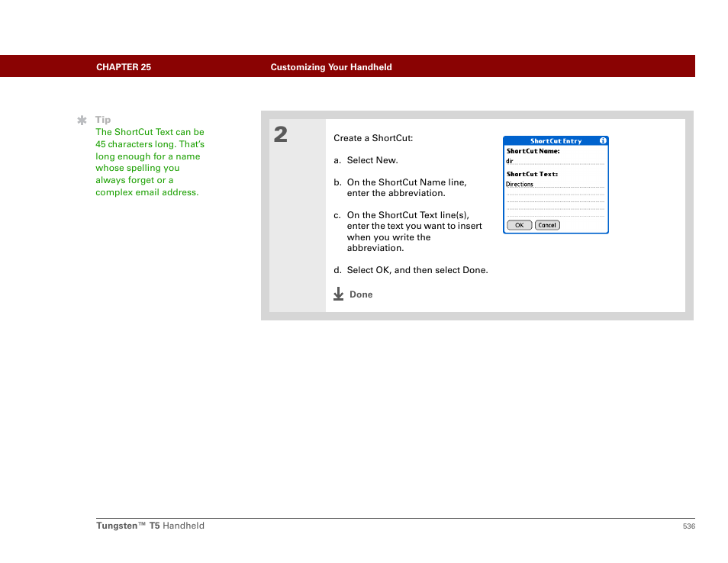The image size is (728, 563).
Task: Click the 'Customizing Your Handheld' header title
Action: 331,67
